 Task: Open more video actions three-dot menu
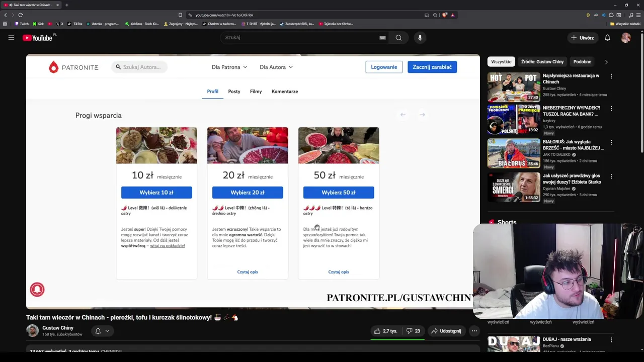[x=474, y=331]
